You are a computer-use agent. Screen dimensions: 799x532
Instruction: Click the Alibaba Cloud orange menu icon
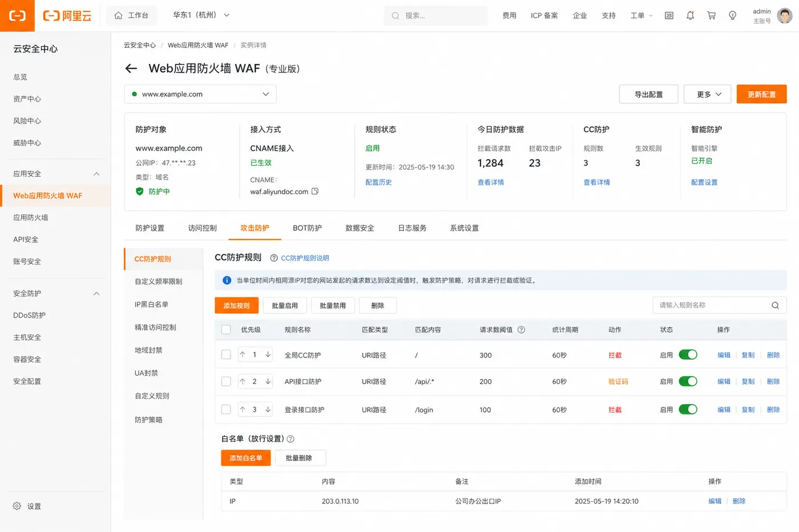click(17, 15)
